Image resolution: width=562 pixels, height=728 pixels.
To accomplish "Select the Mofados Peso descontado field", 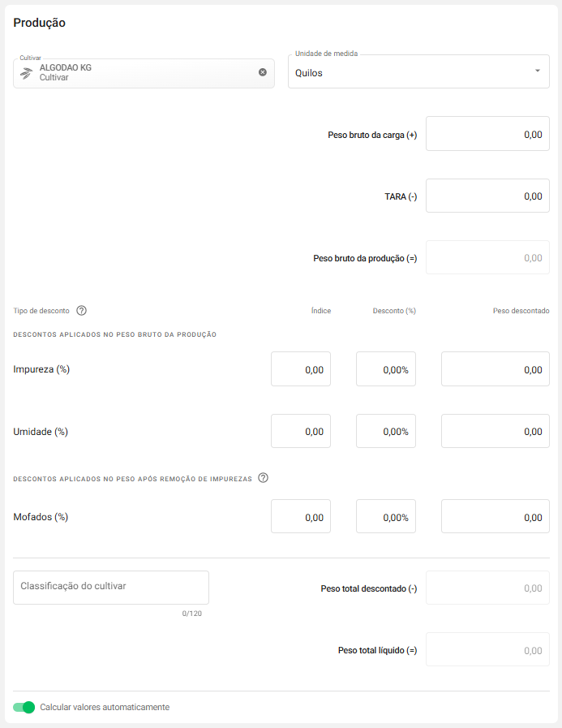I will (495, 516).
